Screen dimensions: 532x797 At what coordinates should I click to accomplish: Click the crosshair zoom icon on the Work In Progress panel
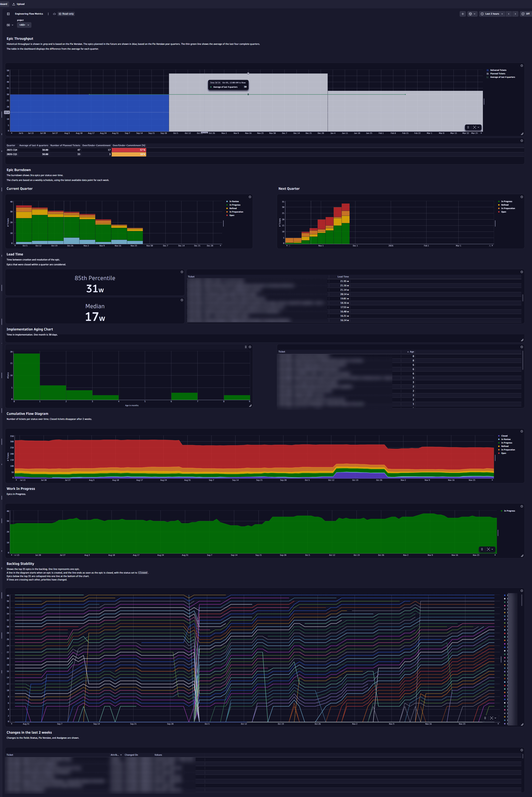click(x=489, y=549)
